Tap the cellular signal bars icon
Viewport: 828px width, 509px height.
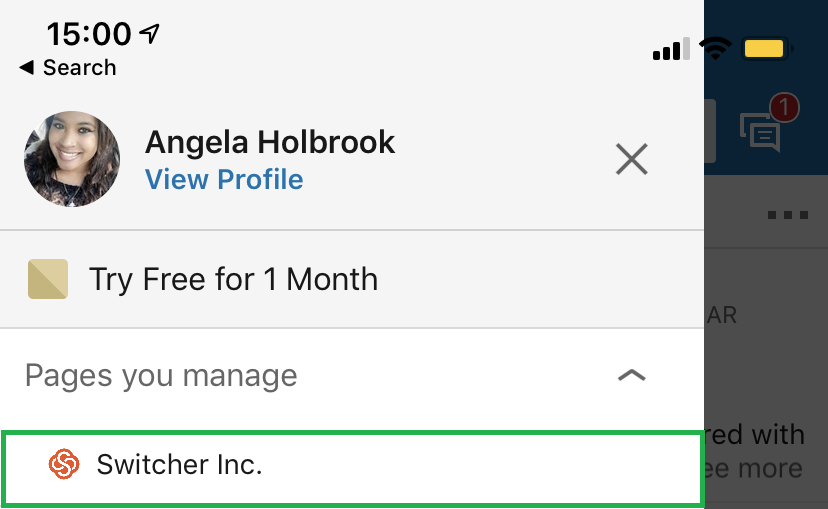[666, 49]
